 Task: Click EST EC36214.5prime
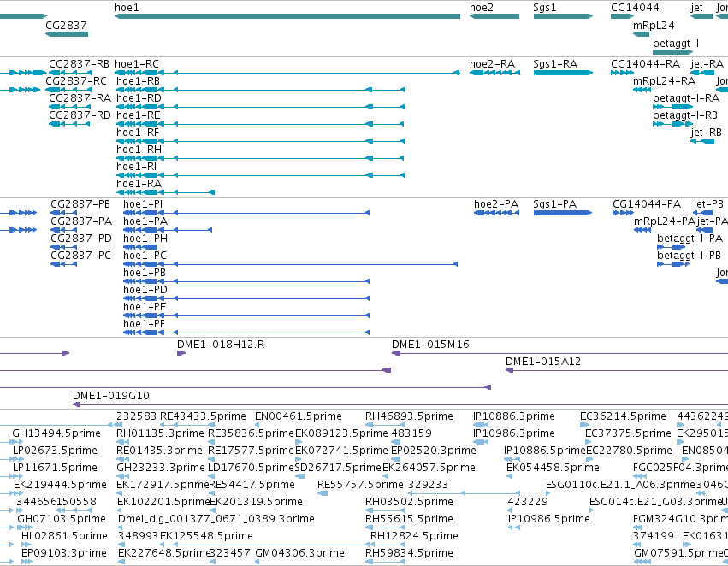(x=623, y=416)
